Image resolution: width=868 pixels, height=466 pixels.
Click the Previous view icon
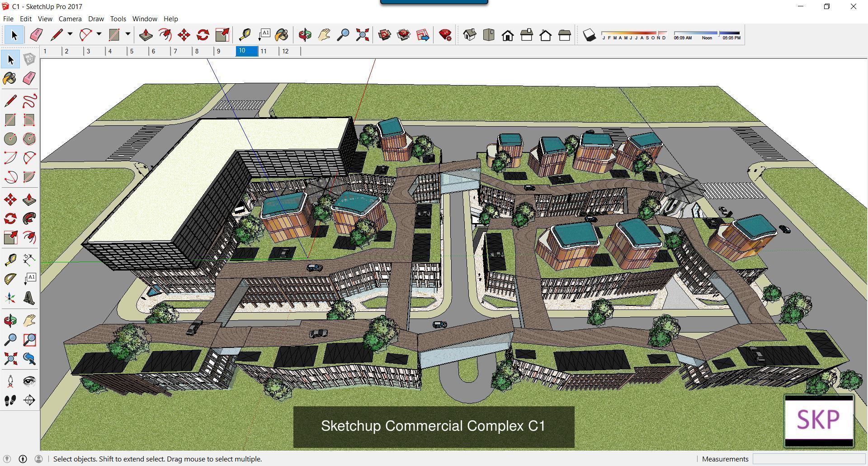click(x=29, y=359)
